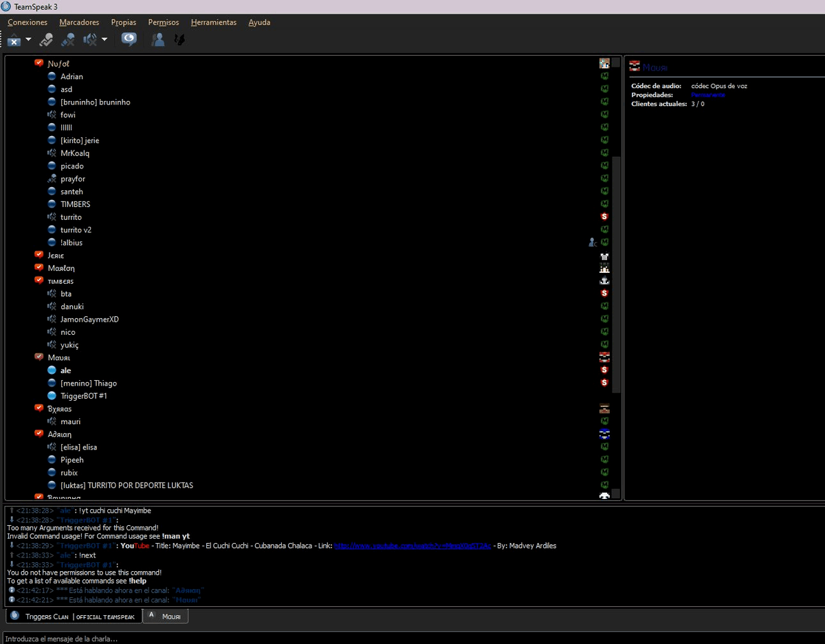Viewport: 825px width, 644px height.
Task: Open the Conexiones menu
Action: tap(27, 22)
